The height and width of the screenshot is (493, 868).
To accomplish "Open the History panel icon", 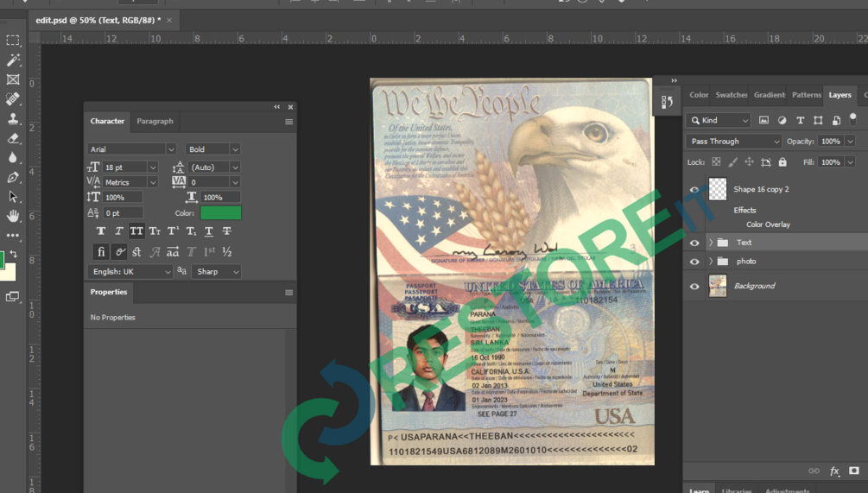I will pos(667,102).
